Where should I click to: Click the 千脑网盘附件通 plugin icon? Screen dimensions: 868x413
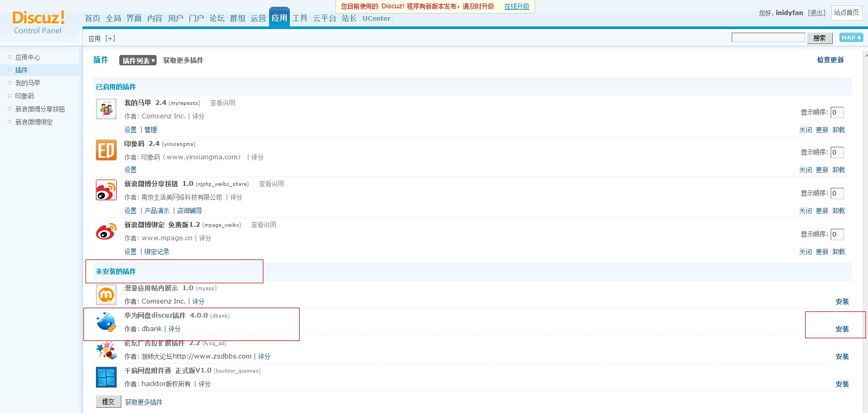pyautogui.click(x=106, y=377)
